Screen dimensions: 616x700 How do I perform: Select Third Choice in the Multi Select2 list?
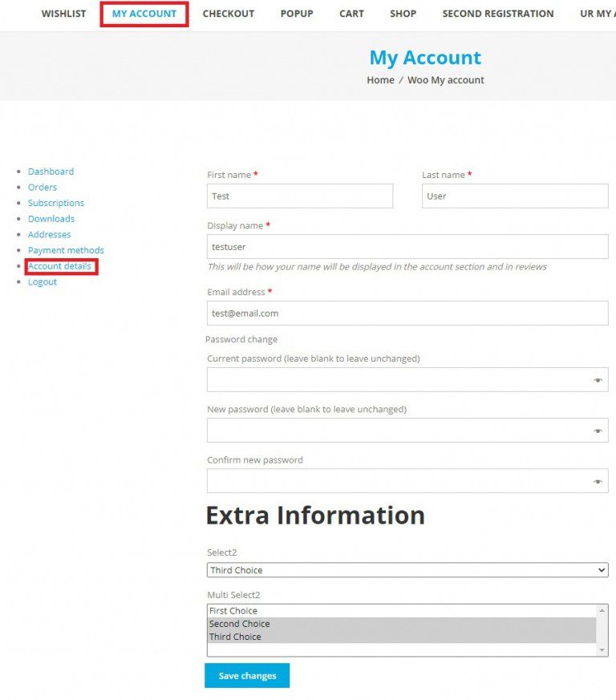402,637
